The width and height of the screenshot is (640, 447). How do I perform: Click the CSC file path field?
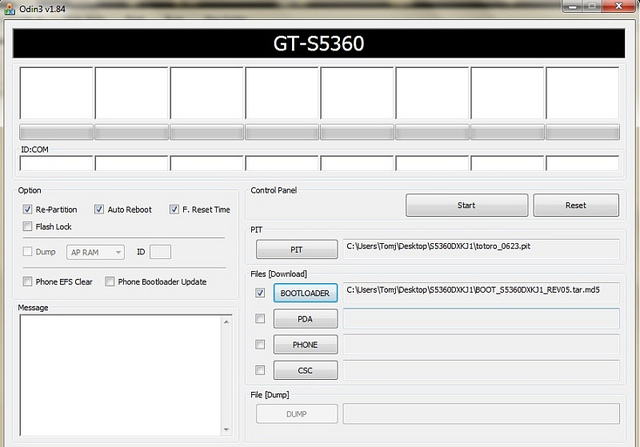pyautogui.click(x=481, y=370)
